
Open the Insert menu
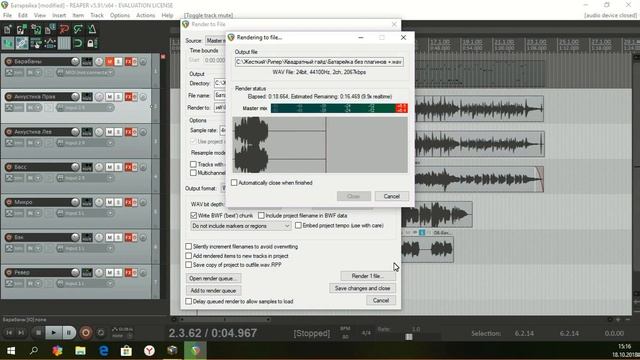[x=59, y=15]
